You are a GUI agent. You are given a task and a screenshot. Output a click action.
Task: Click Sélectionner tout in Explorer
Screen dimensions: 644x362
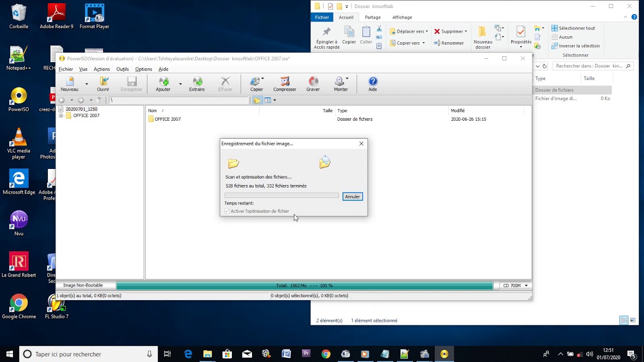[573, 28]
